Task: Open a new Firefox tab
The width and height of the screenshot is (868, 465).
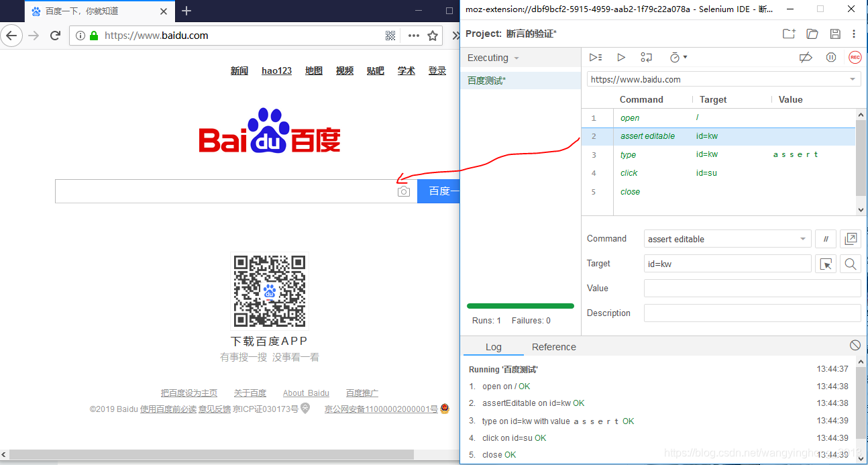Action: (x=186, y=11)
